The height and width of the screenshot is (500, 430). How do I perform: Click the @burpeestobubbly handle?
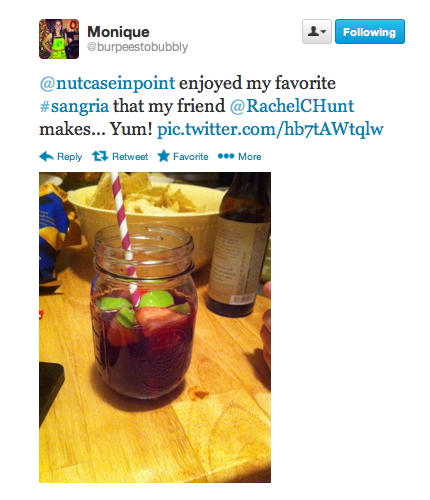click(137, 47)
